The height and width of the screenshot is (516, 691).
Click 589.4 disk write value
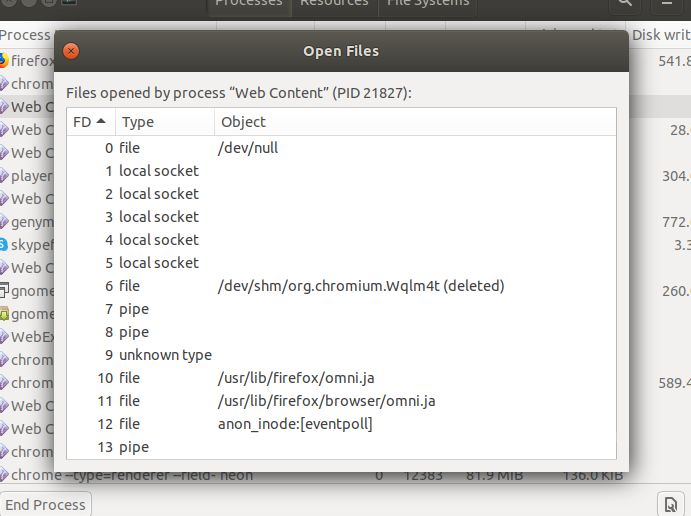[674, 383]
